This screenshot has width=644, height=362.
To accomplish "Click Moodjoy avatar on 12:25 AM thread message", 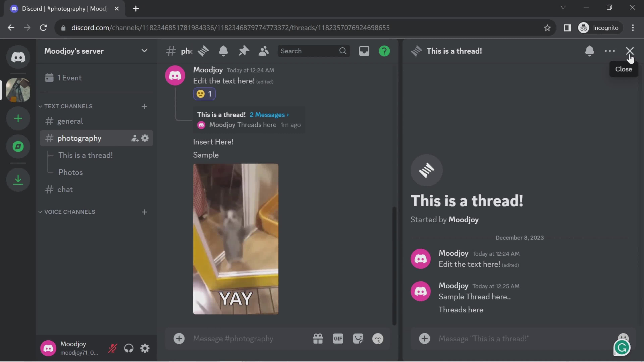I will 420,291.
